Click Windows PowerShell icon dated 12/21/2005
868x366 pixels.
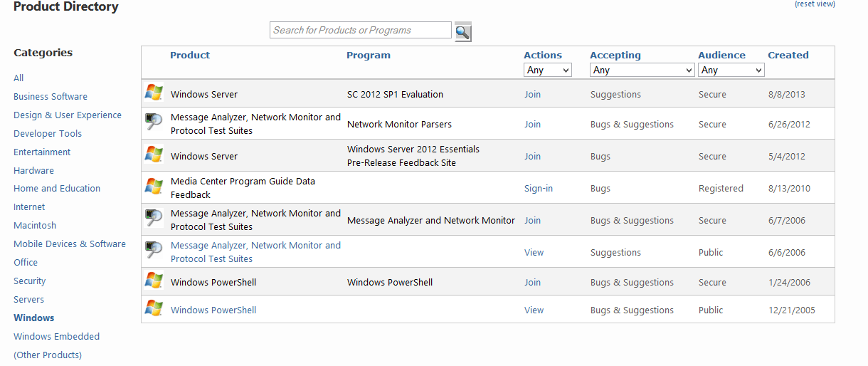[154, 308]
